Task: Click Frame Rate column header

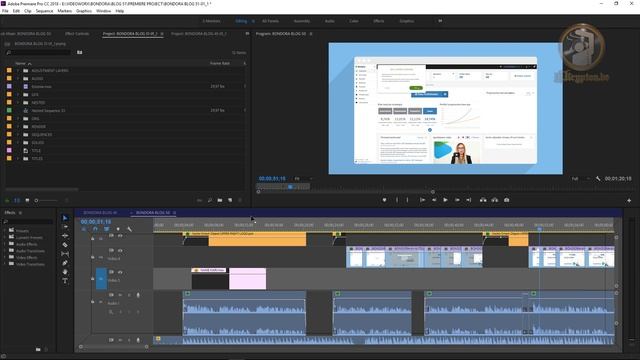Action: pyautogui.click(x=220, y=63)
